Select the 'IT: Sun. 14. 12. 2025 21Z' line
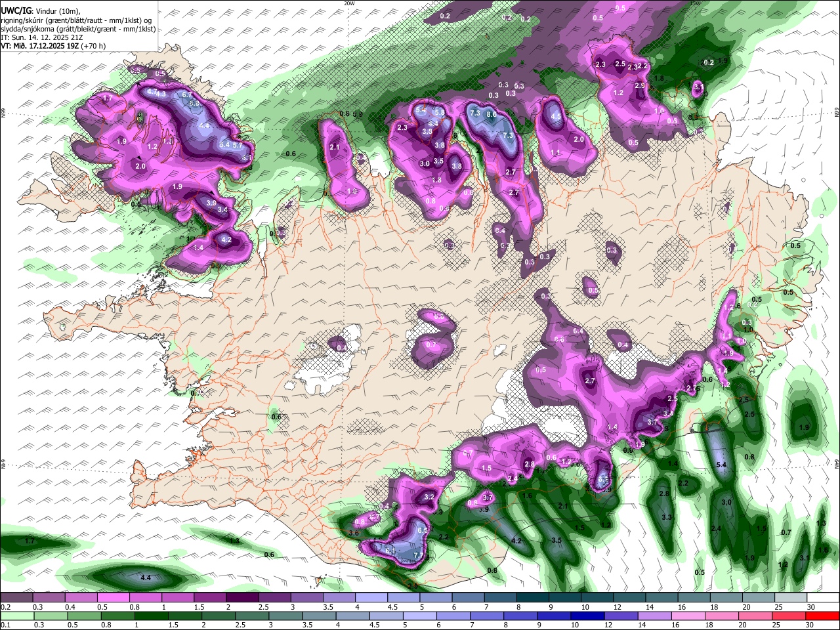 41,37
